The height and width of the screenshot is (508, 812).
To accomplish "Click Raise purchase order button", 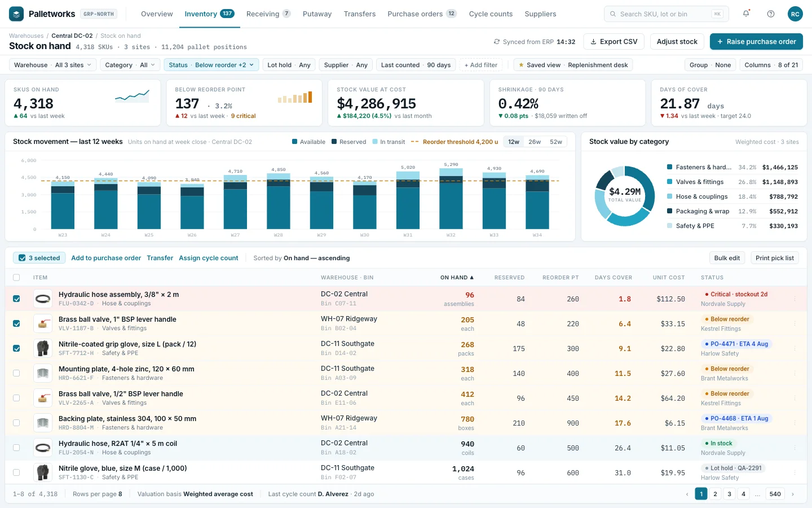I will point(756,42).
